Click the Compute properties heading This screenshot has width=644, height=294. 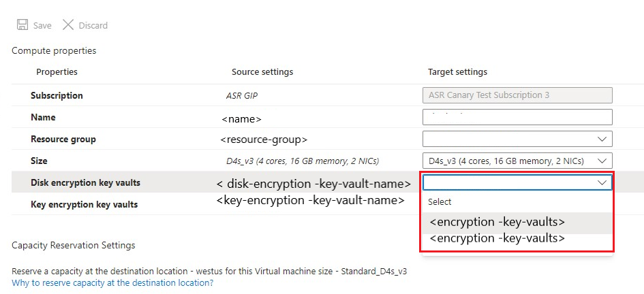point(54,50)
